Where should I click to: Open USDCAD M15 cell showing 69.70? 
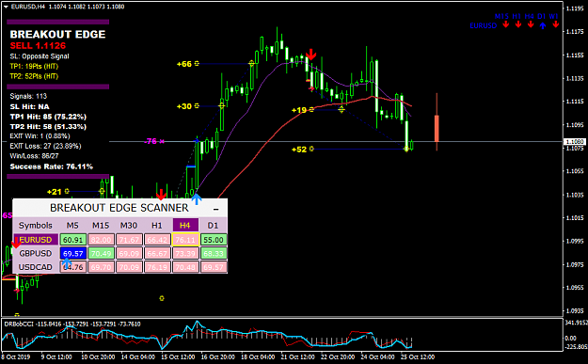coord(101,267)
